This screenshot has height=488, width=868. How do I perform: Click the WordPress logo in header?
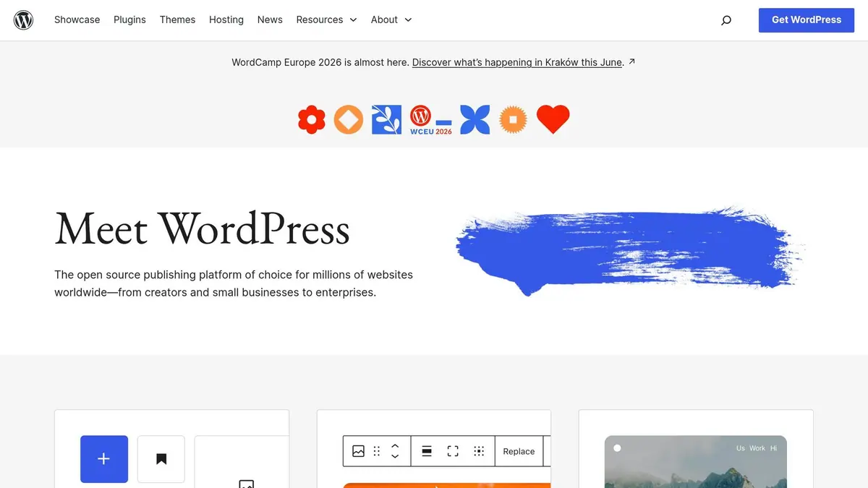[24, 20]
